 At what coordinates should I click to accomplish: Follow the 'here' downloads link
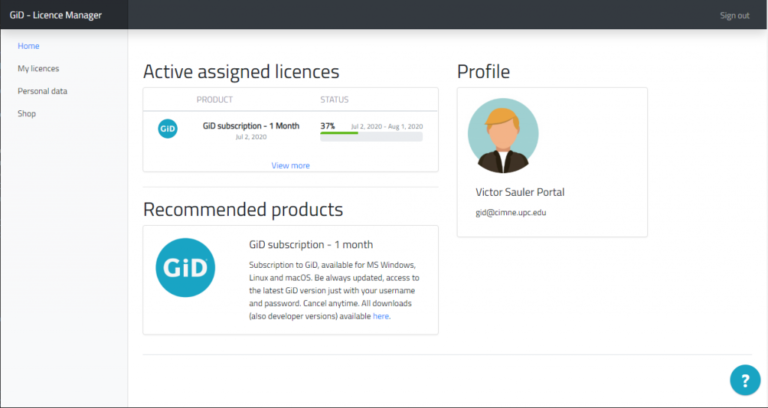[381, 316]
